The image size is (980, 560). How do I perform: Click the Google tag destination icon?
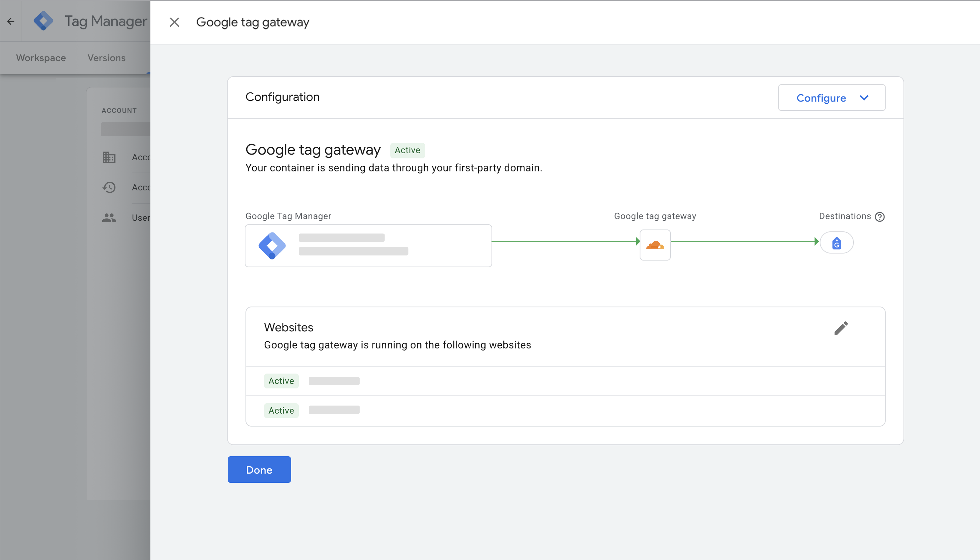836,243
